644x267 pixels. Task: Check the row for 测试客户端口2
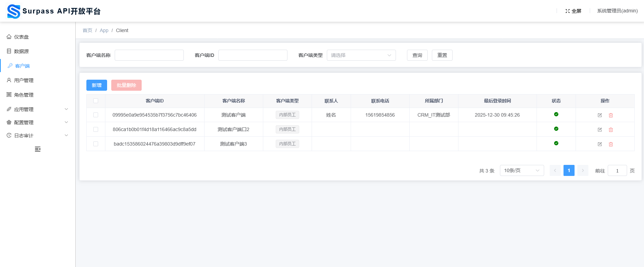[96, 129]
